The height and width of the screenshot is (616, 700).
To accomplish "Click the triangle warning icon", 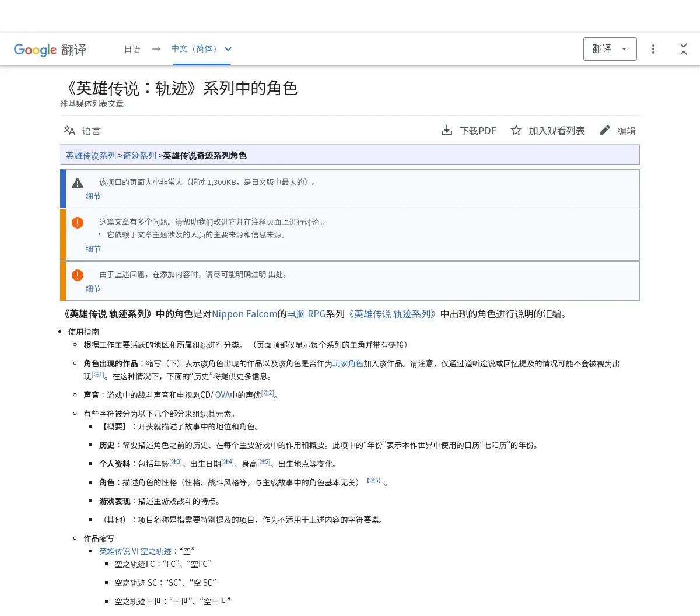I will point(78,183).
